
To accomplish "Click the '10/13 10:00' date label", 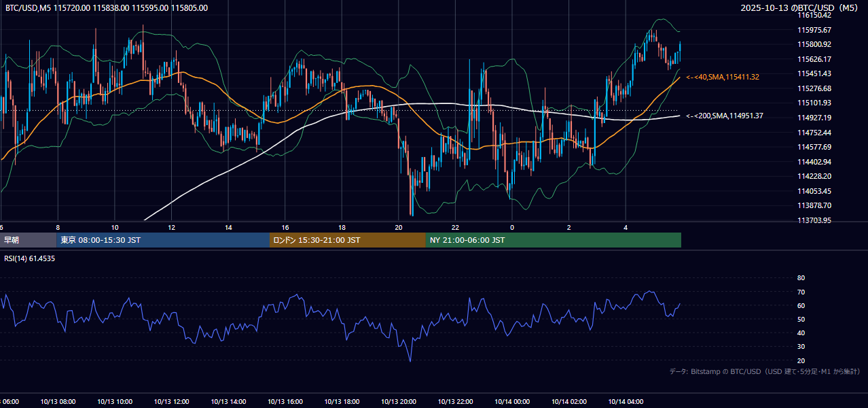I will (x=115, y=402).
